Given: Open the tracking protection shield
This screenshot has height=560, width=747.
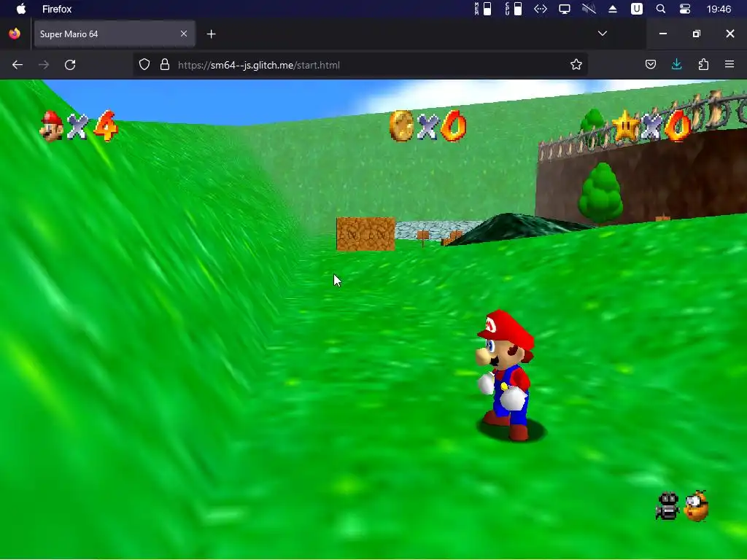Looking at the screenshot, I should click(x=144, y=65).
